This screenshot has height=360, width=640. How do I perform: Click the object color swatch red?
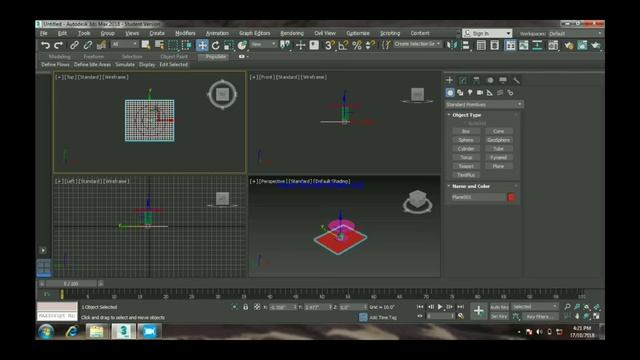511,197
